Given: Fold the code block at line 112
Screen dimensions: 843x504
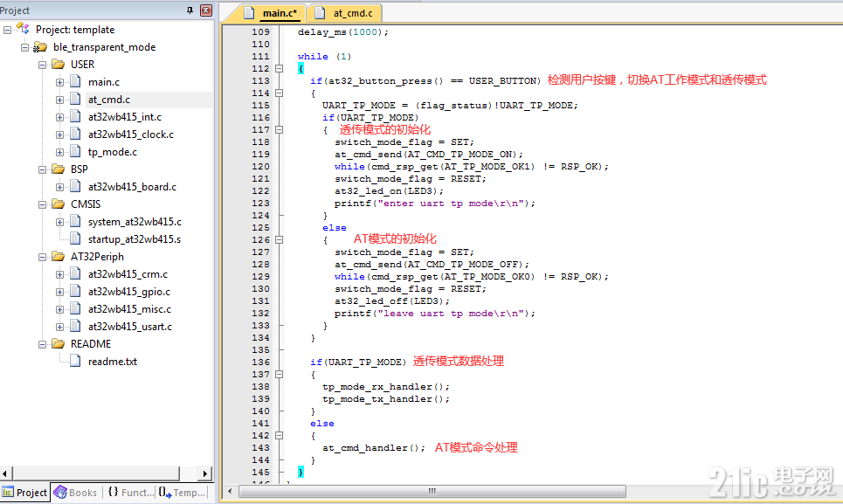Looking at the screenshot, I should (279, 69).
